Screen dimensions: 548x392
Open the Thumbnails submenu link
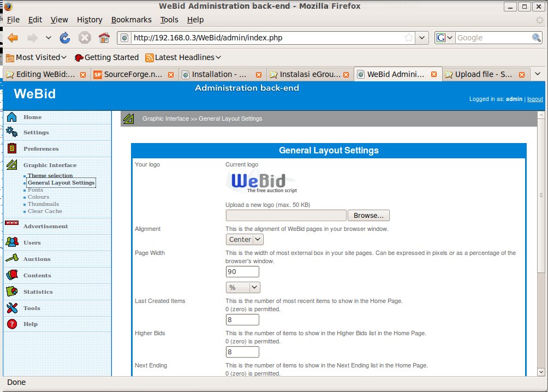point(43,204)
